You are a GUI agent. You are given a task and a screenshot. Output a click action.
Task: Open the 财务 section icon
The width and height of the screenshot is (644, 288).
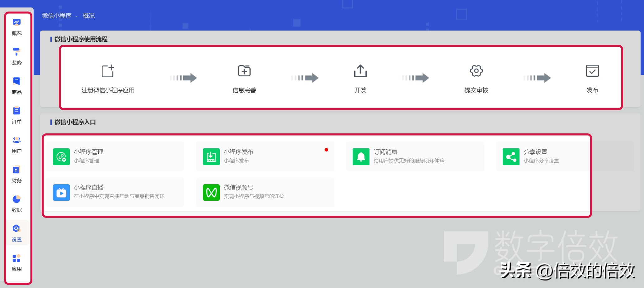coord(16,169)
